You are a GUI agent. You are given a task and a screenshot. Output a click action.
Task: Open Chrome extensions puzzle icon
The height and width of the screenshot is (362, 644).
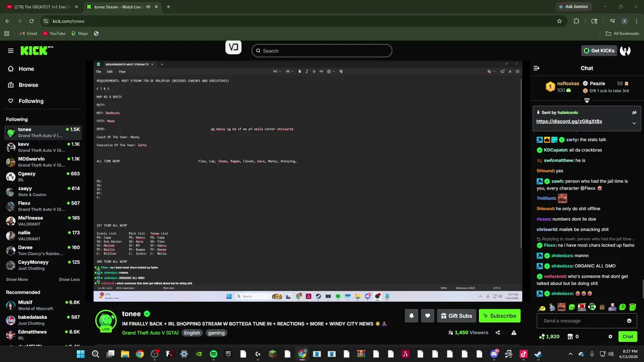[577, 21]
